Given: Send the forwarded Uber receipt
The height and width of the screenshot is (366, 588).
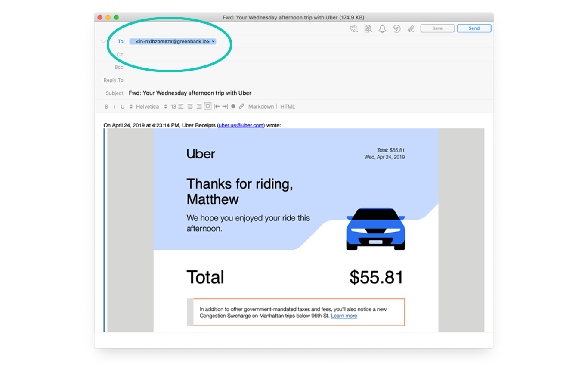Looking at the screenshot, I should point(474,28).
